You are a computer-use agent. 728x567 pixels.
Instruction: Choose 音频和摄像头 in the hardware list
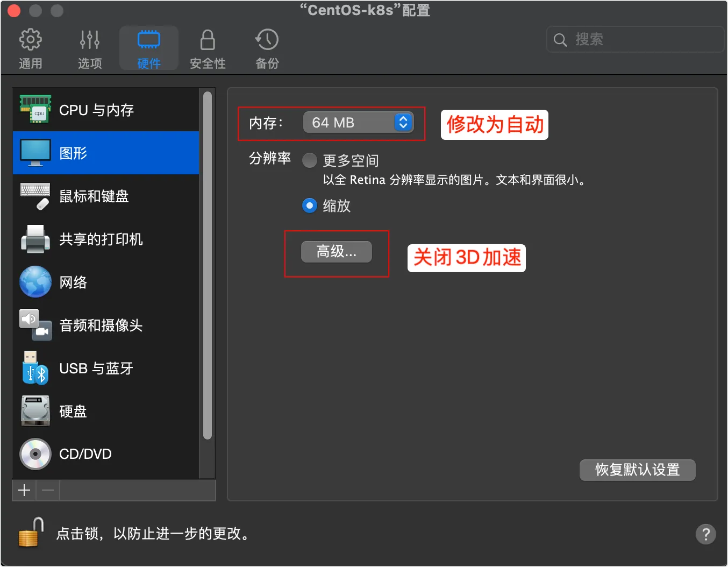pyautogui.click(x=106, y=325)
